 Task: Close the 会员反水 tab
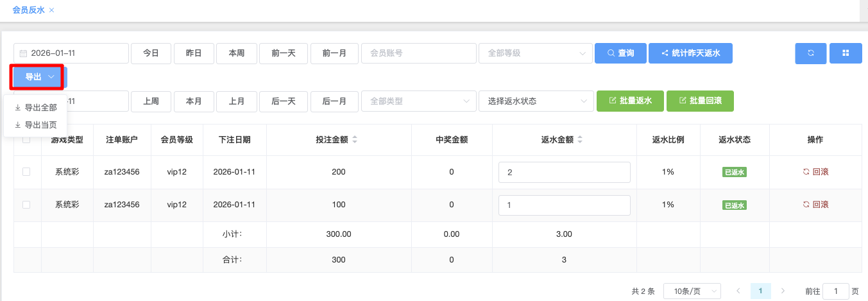(52, 10)
